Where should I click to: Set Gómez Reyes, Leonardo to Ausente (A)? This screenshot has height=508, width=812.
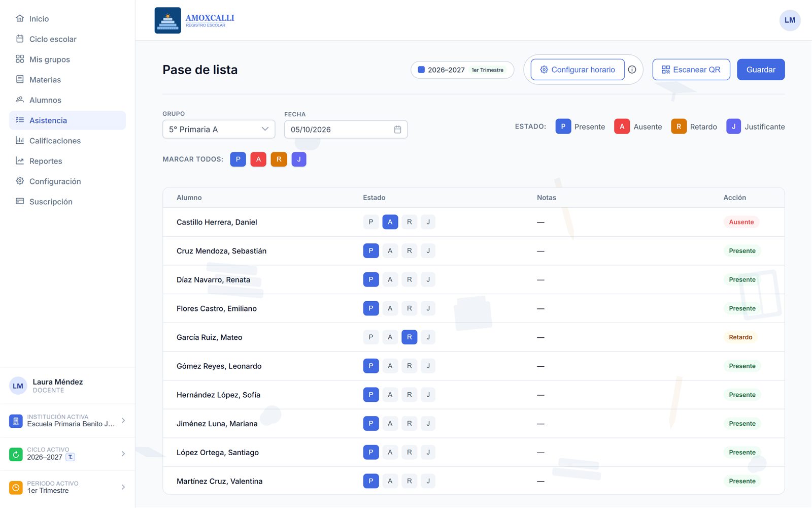[390, 366]
